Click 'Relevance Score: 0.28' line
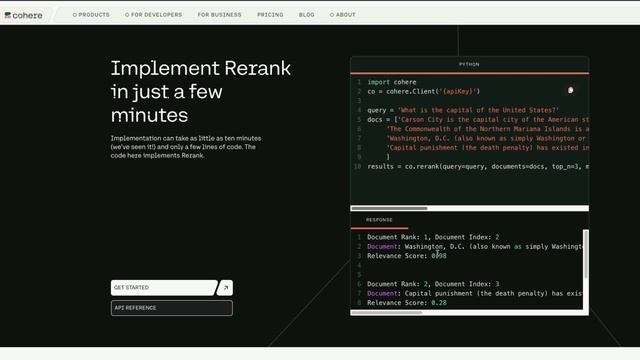The image size is (640, 360). 407,303
